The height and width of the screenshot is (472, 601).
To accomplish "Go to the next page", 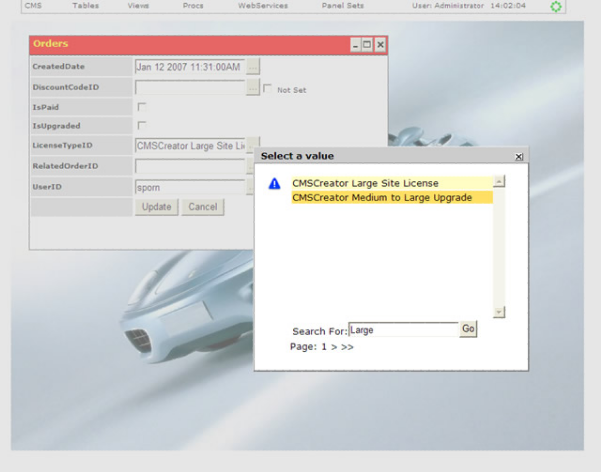I will [334, 347].
